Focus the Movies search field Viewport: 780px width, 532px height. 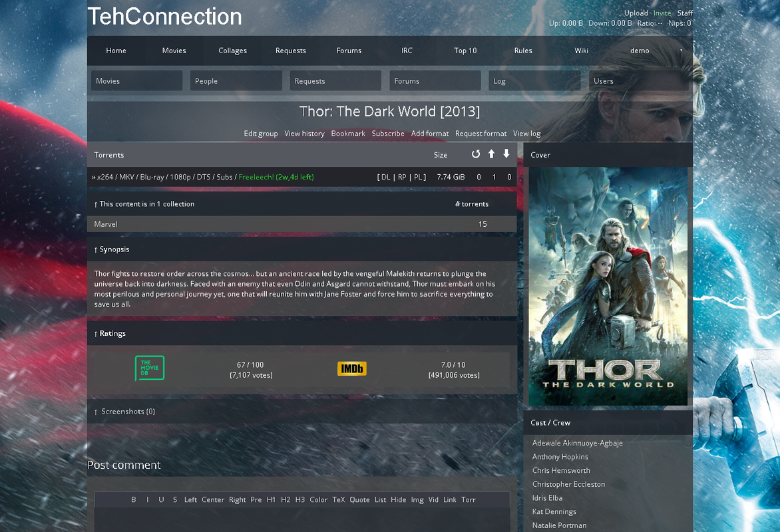point(137,80)
